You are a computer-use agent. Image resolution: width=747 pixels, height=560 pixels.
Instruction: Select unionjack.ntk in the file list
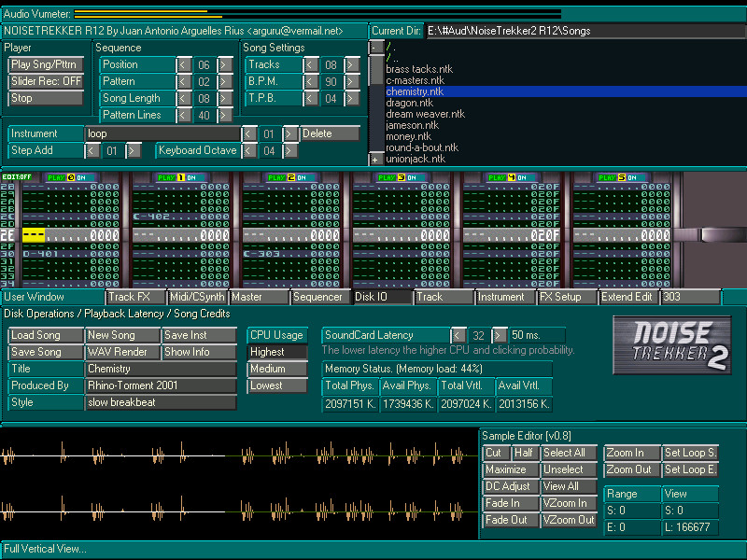point(416,159)
